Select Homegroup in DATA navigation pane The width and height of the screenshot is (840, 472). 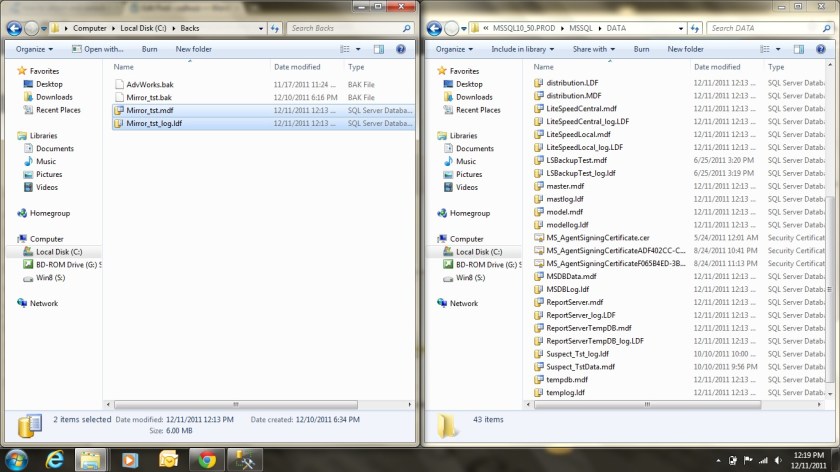tap(470, 213)
